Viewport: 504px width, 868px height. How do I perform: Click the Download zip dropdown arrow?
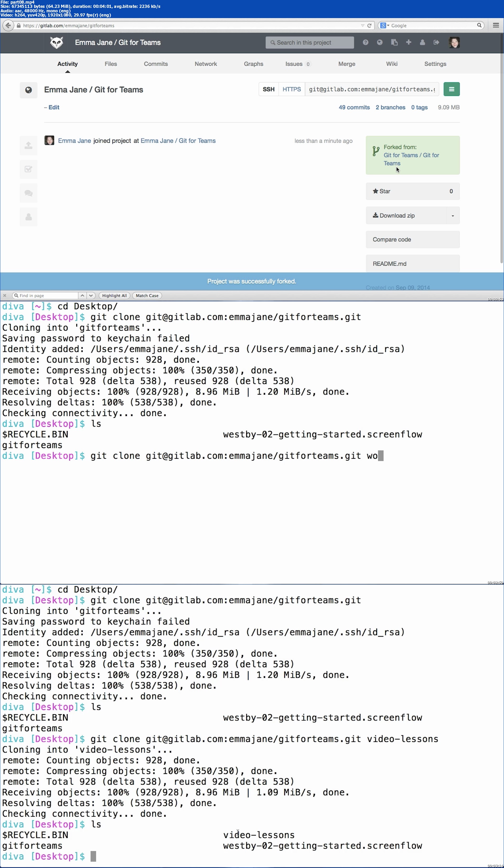(x=452, y=215)
